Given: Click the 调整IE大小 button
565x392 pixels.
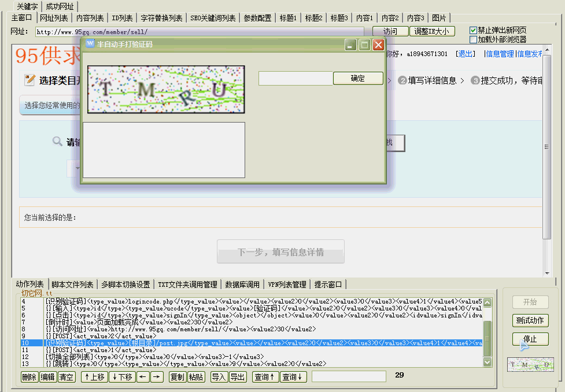Looking at the screenshot, I should (x=432, y=31).
